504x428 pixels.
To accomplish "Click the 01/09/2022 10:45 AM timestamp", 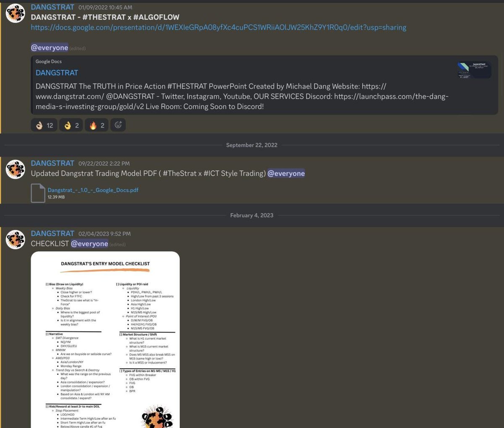I will [x=105, y=8].
